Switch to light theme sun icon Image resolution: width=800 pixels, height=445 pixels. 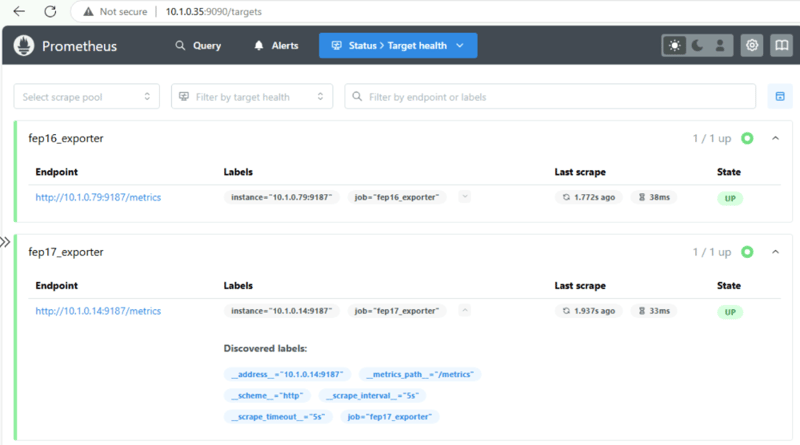[x=674, y=45]
